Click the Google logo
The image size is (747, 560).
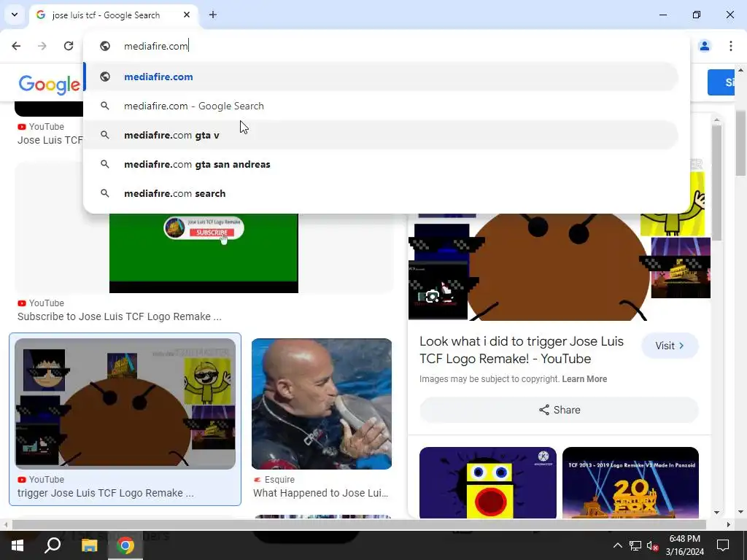coord(49,85)
